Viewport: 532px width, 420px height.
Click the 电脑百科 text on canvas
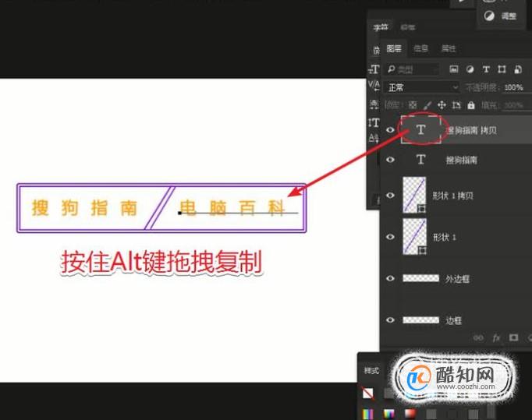(232, 208)
